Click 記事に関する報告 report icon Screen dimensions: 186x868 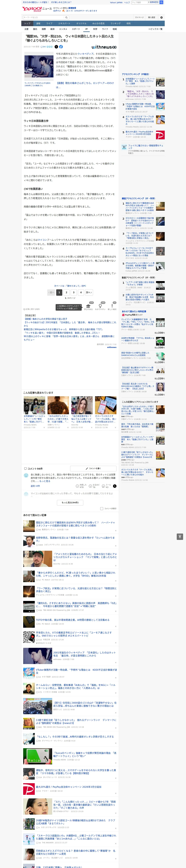[31, 309]
